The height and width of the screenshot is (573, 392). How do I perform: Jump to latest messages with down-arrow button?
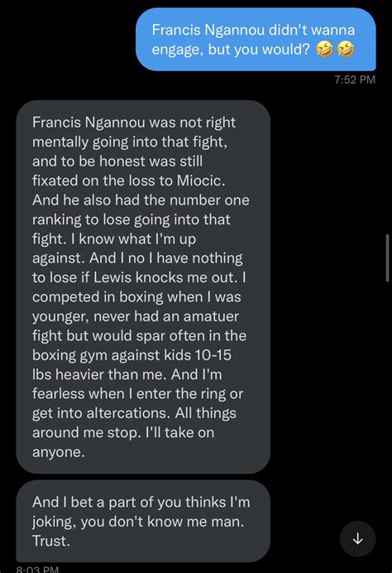click(x=357, y=539)
